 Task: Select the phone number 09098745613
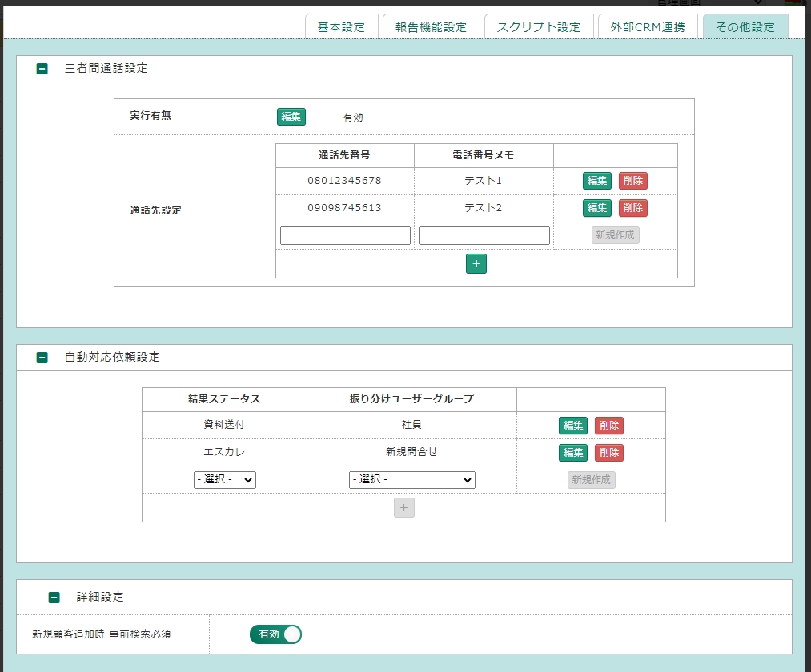pos(344,208)
